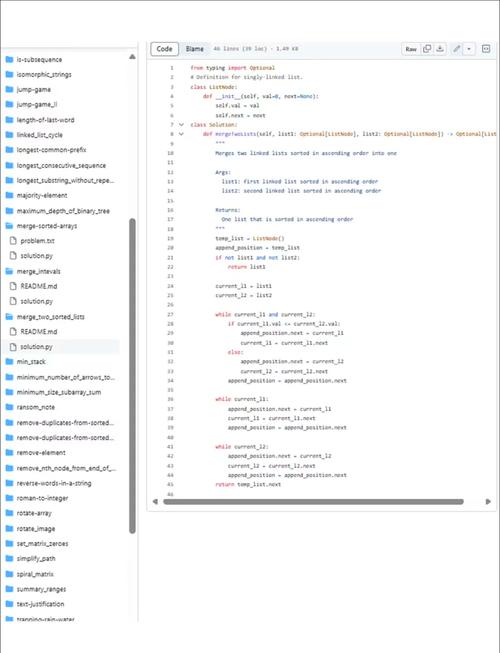This screenshot has height=653, width=500.
Task: Open the rotate_image folder
Action: click(x=36, y=528)
